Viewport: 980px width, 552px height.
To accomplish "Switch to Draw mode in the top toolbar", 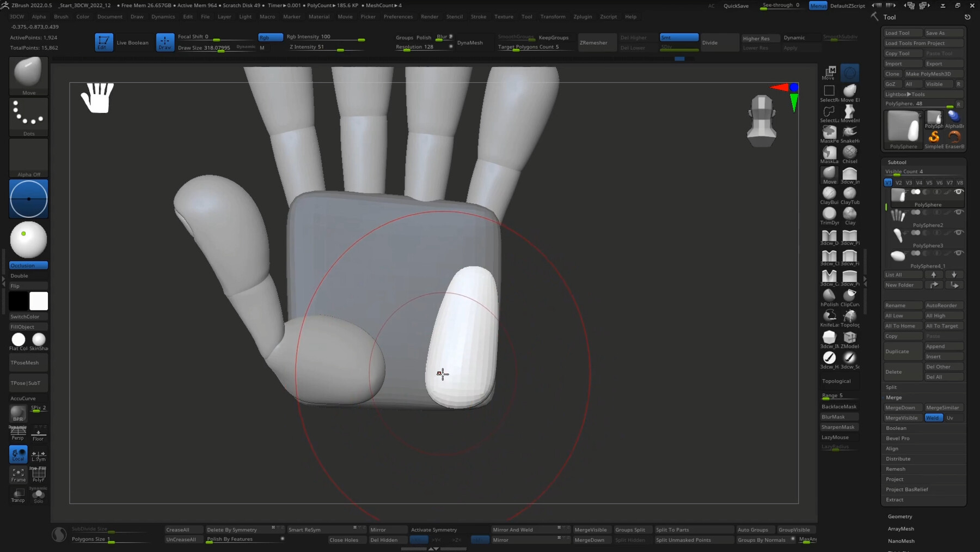I will [x=165, y=42].
